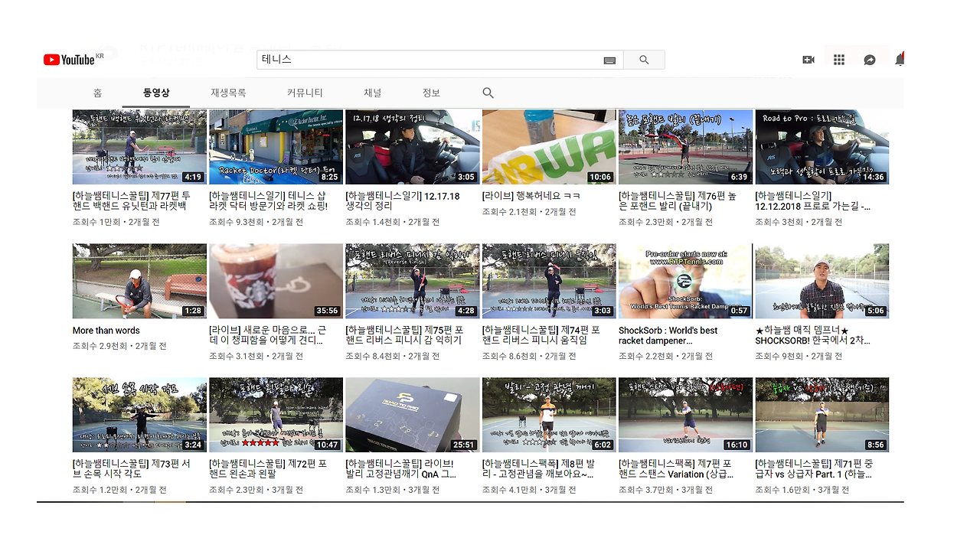Click the '[라이브] 행복허네요 ㅋㅋ' video title

531,196
